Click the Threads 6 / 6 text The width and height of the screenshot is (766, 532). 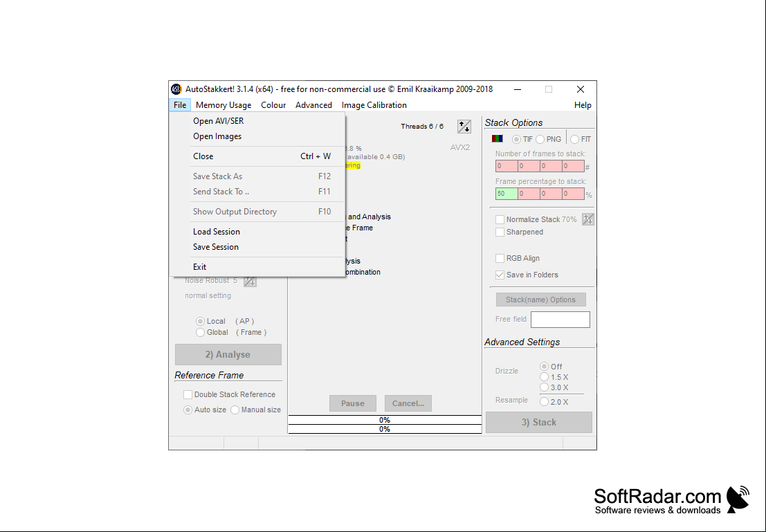[422, 127]
